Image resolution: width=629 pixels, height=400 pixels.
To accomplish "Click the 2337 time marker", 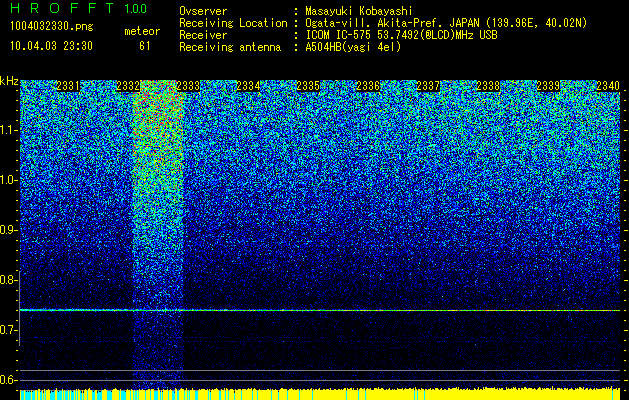I will click(428, 86).
